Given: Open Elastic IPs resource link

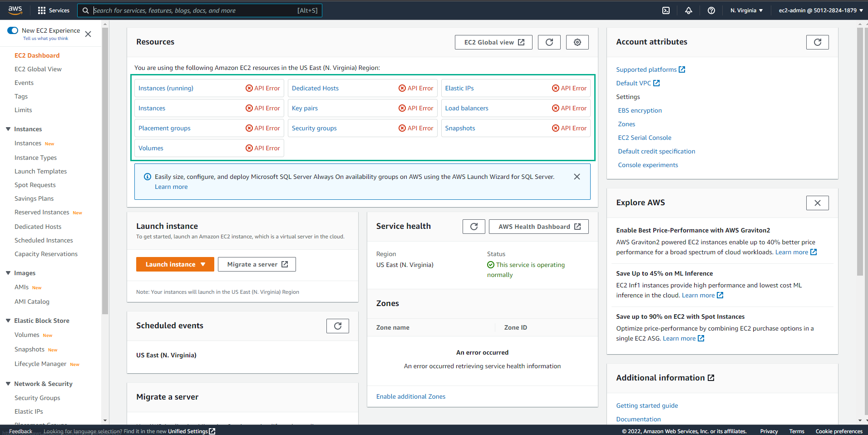Looking at the screenshot, I should [x=459, y=88].
